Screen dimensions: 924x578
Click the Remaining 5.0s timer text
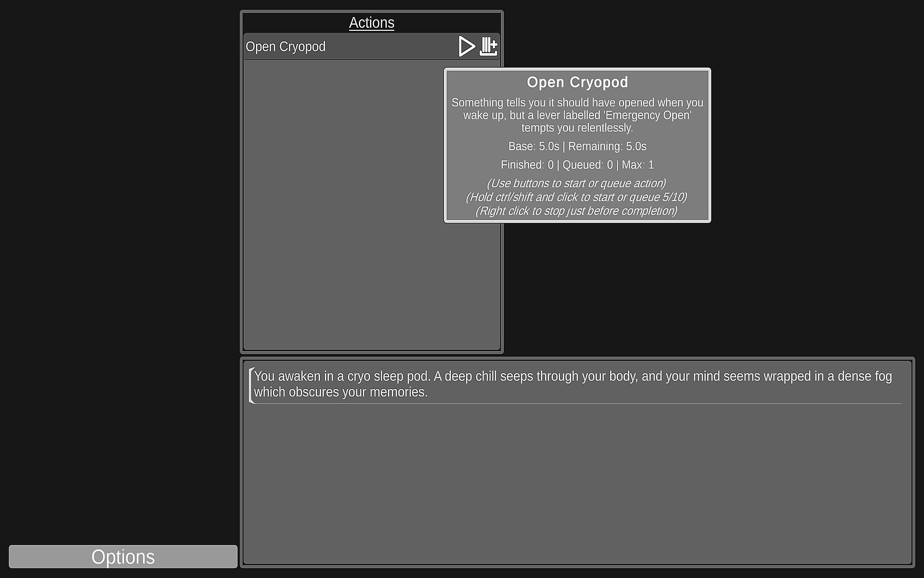pyautogui.click(x=607, y=146)
